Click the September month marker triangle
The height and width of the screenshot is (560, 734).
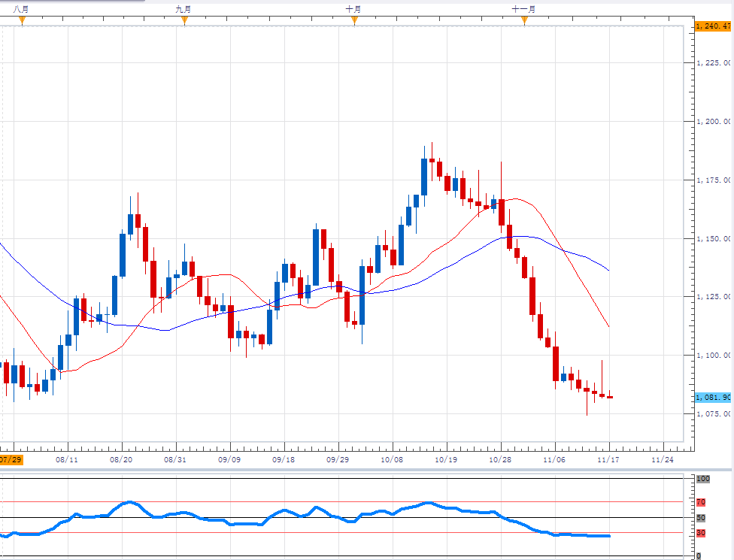[184, 20]
